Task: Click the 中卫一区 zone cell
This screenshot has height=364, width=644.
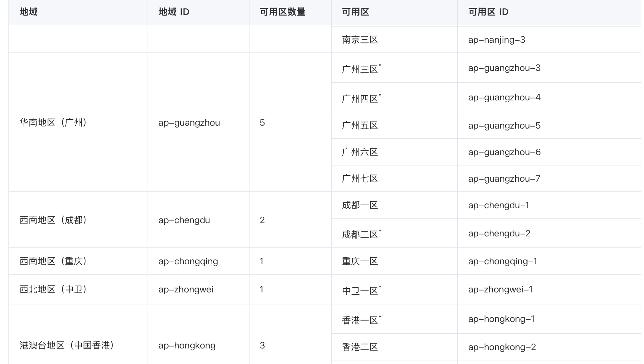Action: [x=394, y=290]
